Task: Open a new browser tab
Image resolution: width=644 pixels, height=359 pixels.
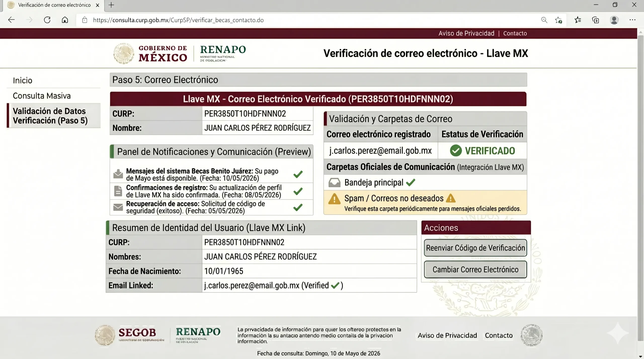Action: tap(111, 5)
